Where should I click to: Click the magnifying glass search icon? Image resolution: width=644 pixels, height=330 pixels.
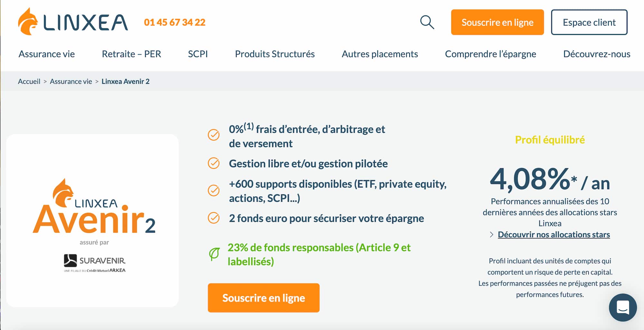click(427, 22)
